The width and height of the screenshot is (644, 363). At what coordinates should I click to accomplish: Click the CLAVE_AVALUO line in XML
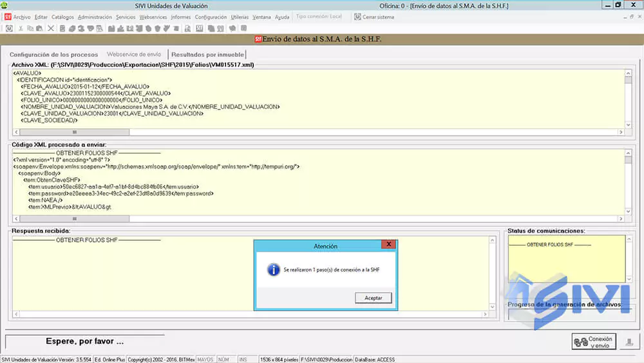[96, 93]
